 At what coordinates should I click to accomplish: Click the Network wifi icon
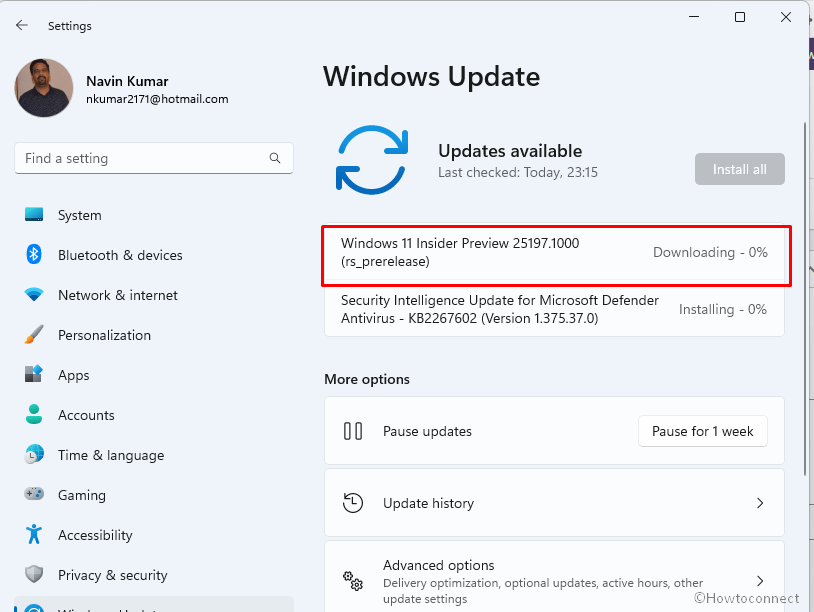pyautogui.click(x=34, y=294)
